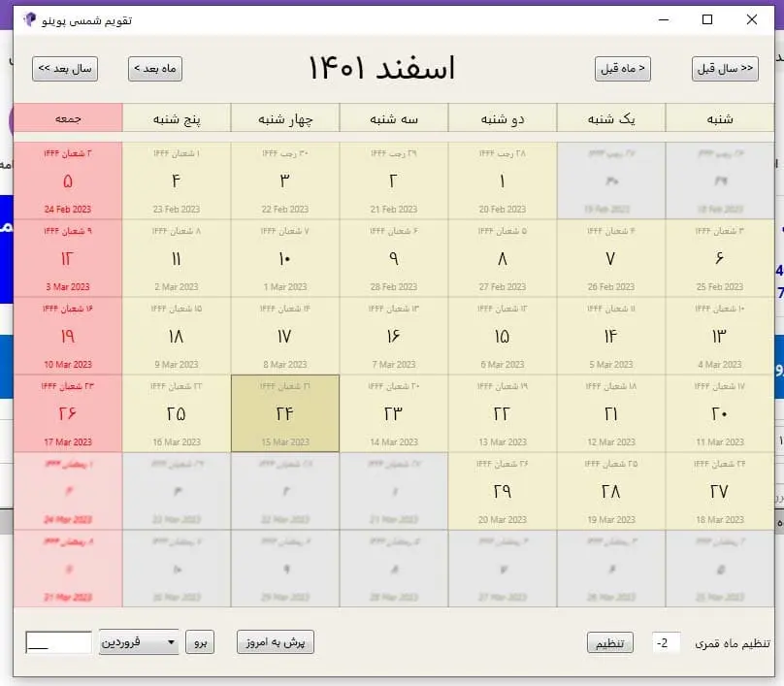784x686 pixels.
Task: Select the day cell dated 6 Mar 2023
Action: tap(503, 336)
